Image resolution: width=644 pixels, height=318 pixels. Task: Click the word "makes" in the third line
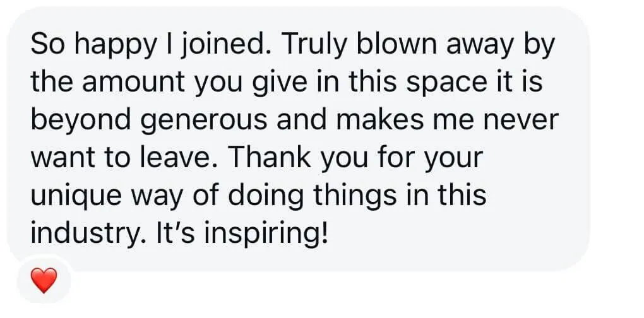click(381, 121)
